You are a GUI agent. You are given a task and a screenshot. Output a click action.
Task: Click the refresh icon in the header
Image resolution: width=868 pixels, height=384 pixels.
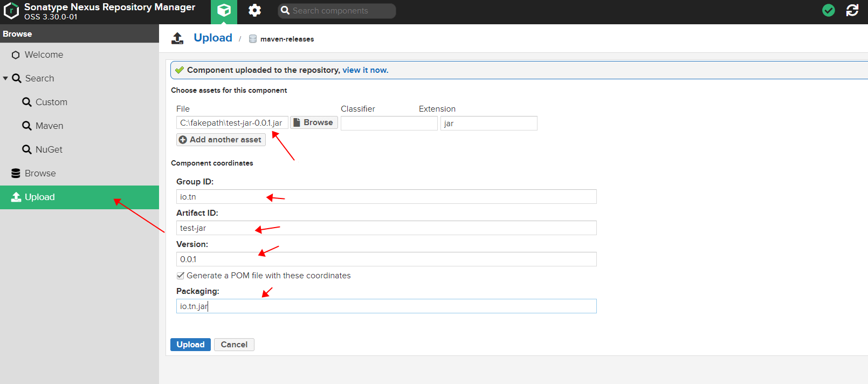[852, 10]
